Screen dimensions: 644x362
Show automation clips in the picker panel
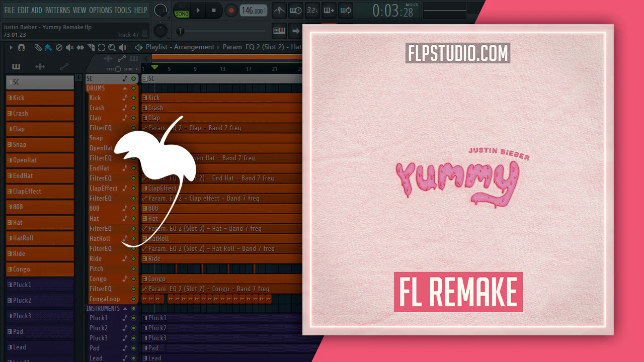(x=64, y=66)
